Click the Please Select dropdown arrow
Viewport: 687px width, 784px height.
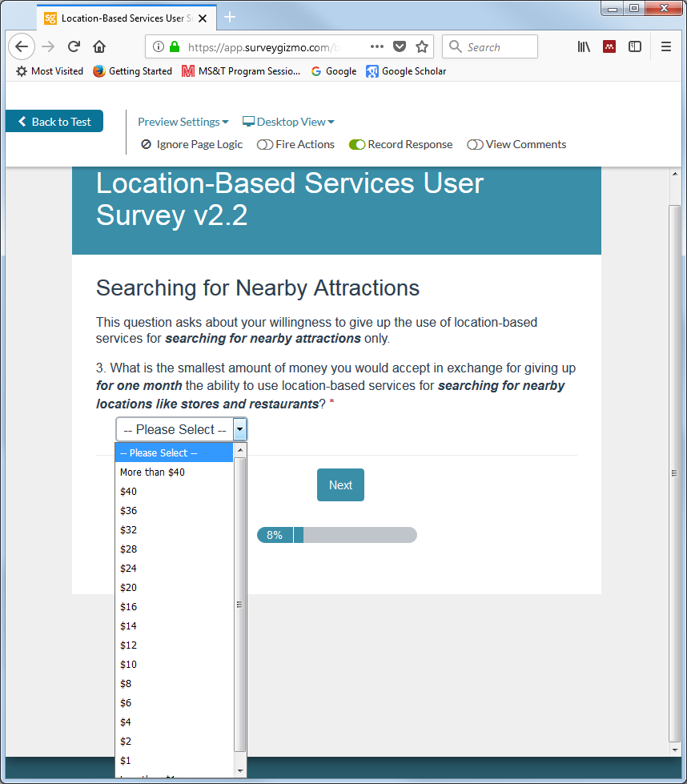[240, 429]
